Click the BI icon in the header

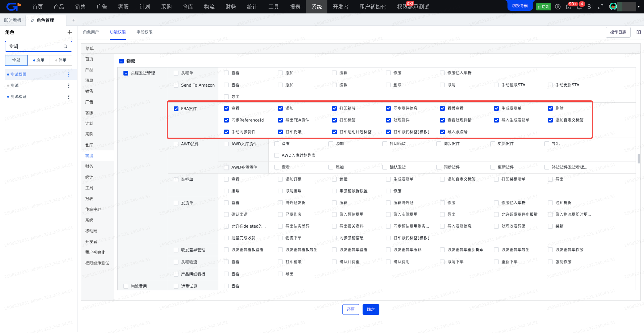coord(590,7)
